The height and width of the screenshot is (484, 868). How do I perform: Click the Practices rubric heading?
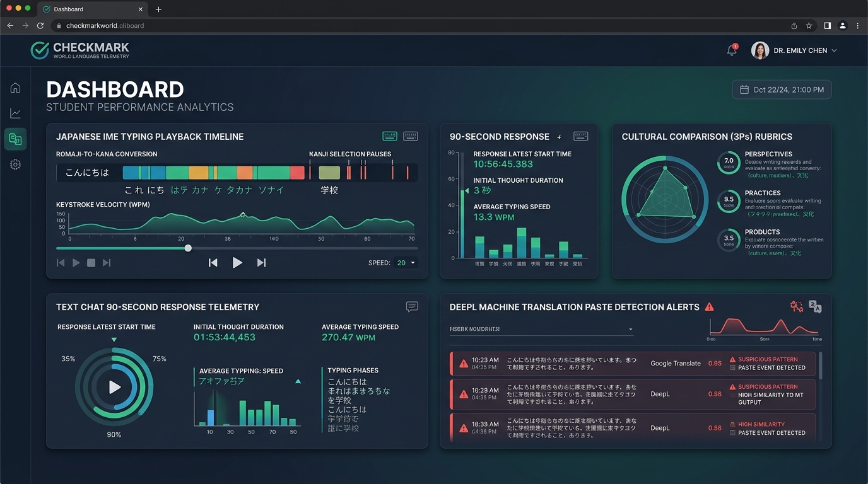pos(763,193)
